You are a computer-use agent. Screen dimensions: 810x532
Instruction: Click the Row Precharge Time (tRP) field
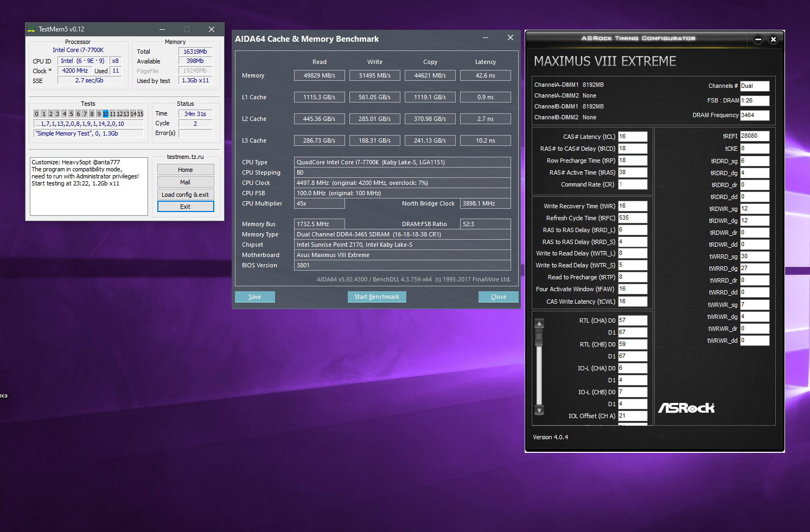click(x=633, y=161)
